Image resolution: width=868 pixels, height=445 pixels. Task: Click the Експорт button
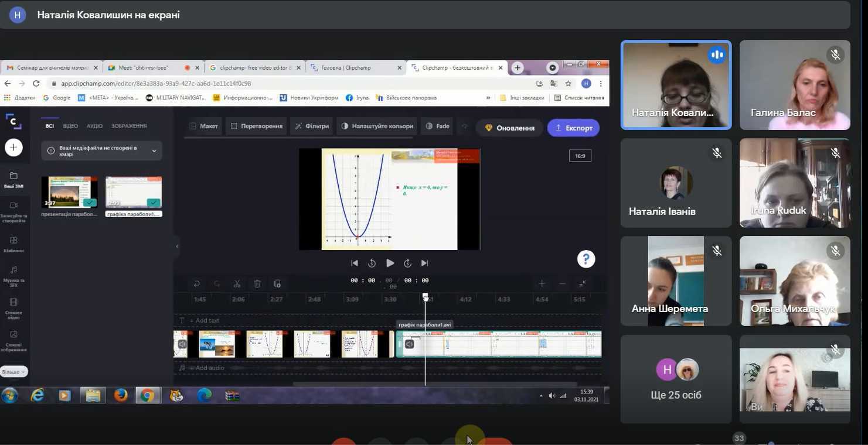tap(573, 128)
